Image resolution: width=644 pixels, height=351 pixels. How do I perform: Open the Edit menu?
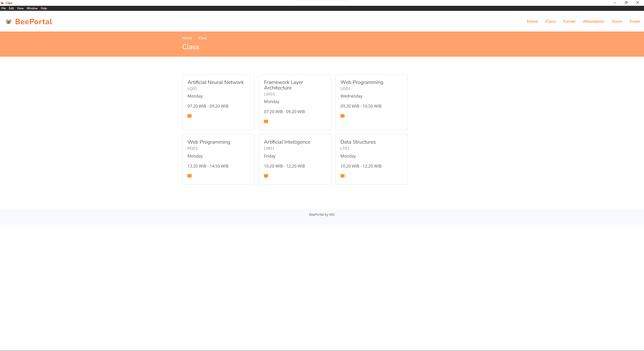coord(11,8)
